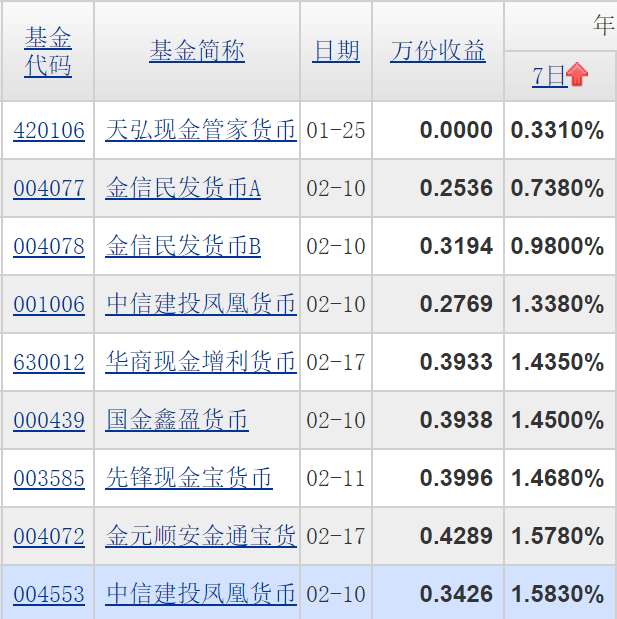Select 万份收益 value 0.3426

456,594
